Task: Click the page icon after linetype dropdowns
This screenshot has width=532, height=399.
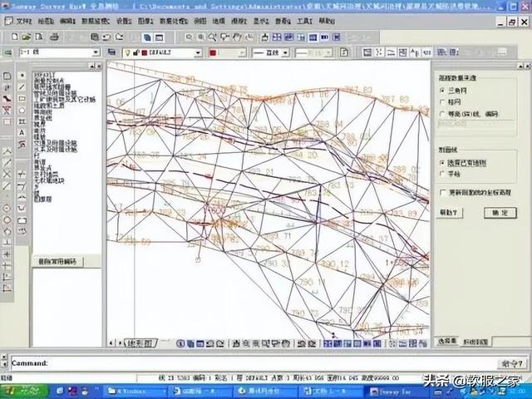Action: point(344,52)
